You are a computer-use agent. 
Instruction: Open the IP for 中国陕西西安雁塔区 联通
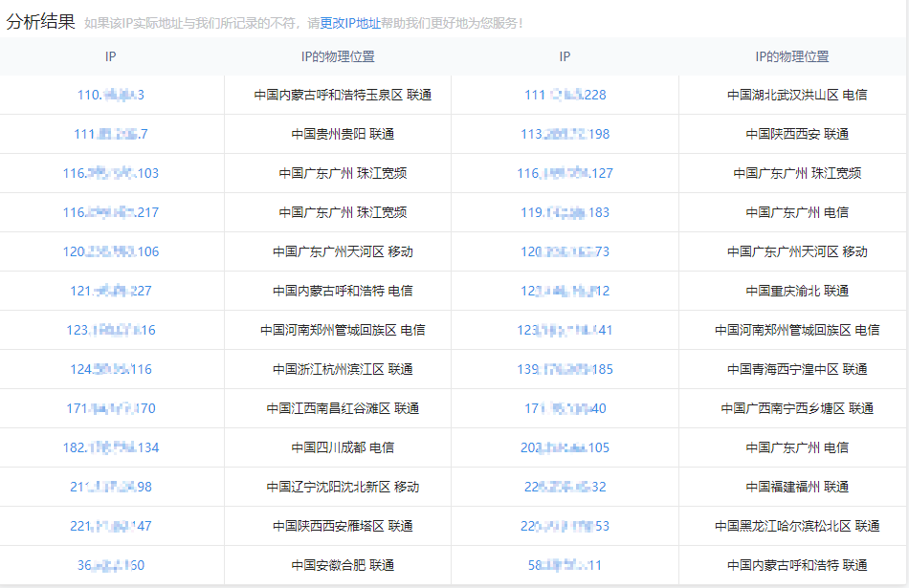[110, 525]
